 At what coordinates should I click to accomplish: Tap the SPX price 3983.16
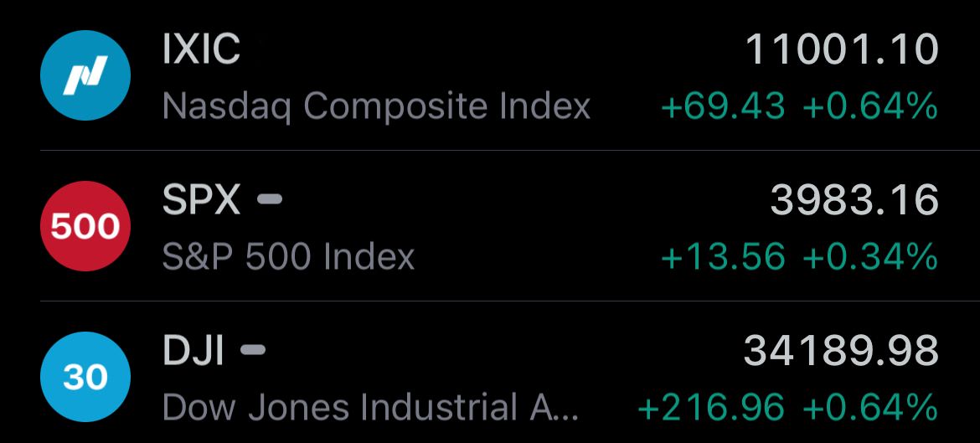coord(854,200)
